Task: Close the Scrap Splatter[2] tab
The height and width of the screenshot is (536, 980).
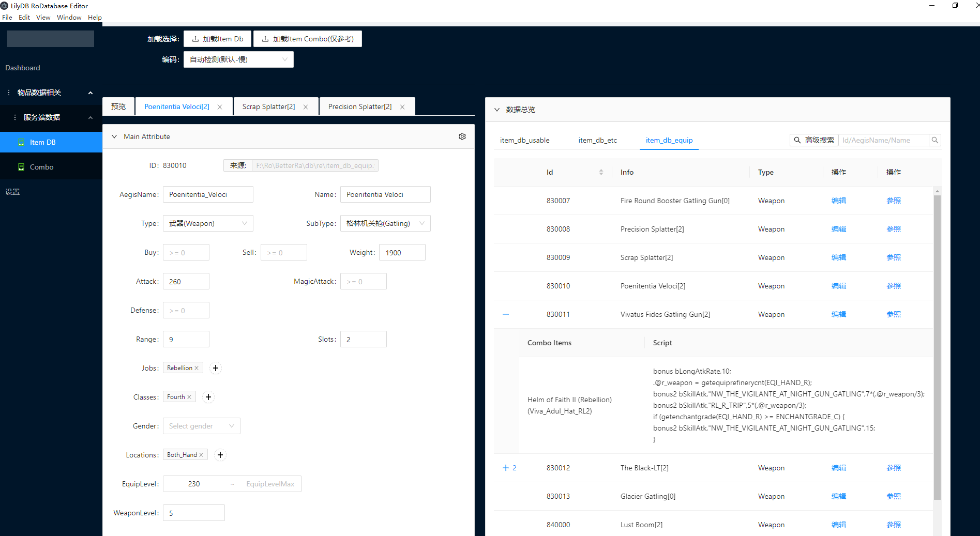Action: 306,107
